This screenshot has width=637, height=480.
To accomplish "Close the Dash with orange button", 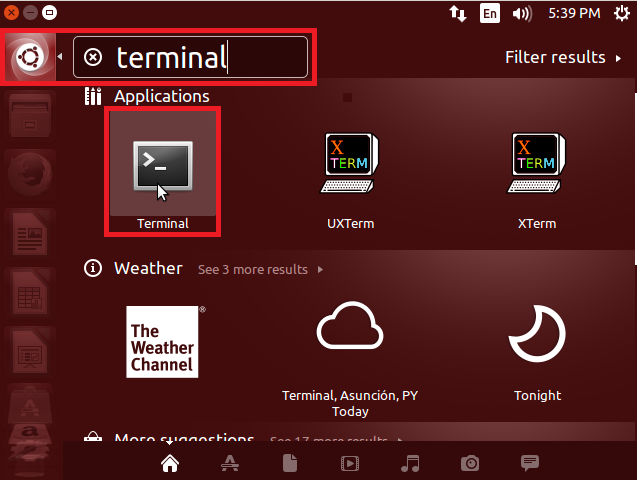I will point(11,13).
